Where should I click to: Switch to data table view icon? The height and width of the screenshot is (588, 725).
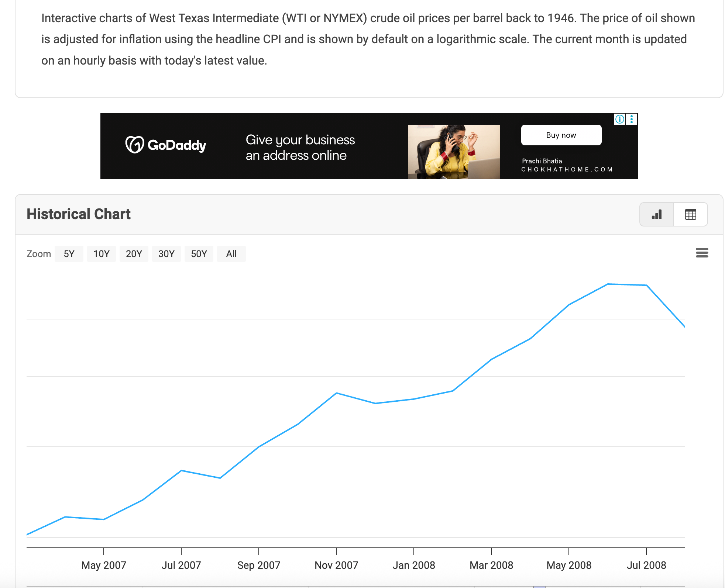[x=690, y=214]
